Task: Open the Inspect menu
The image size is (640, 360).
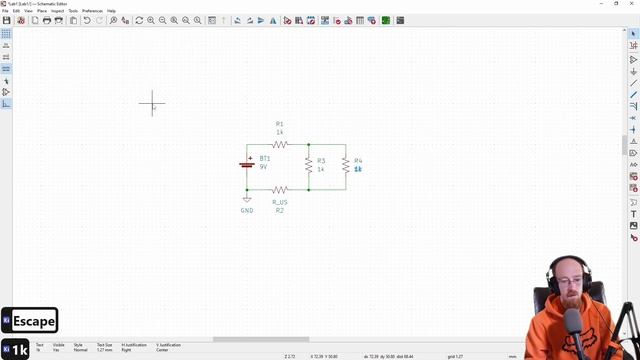Action: point(58,11)
